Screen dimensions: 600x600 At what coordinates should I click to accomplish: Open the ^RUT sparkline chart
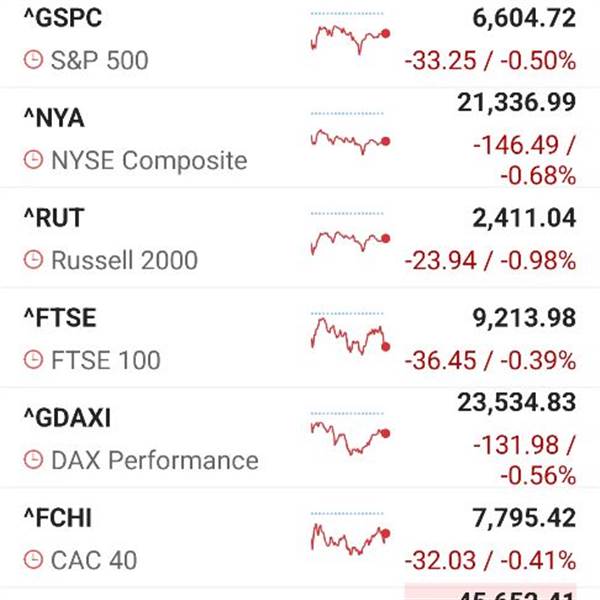pos(350,238)
